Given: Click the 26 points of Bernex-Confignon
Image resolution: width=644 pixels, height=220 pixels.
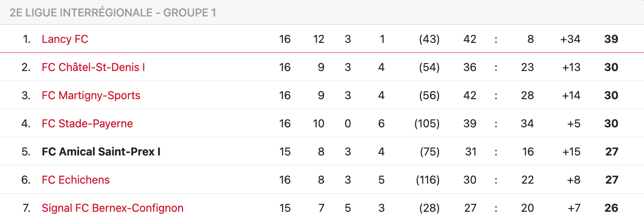Looking at the screenshot, I should pos(611,208).
